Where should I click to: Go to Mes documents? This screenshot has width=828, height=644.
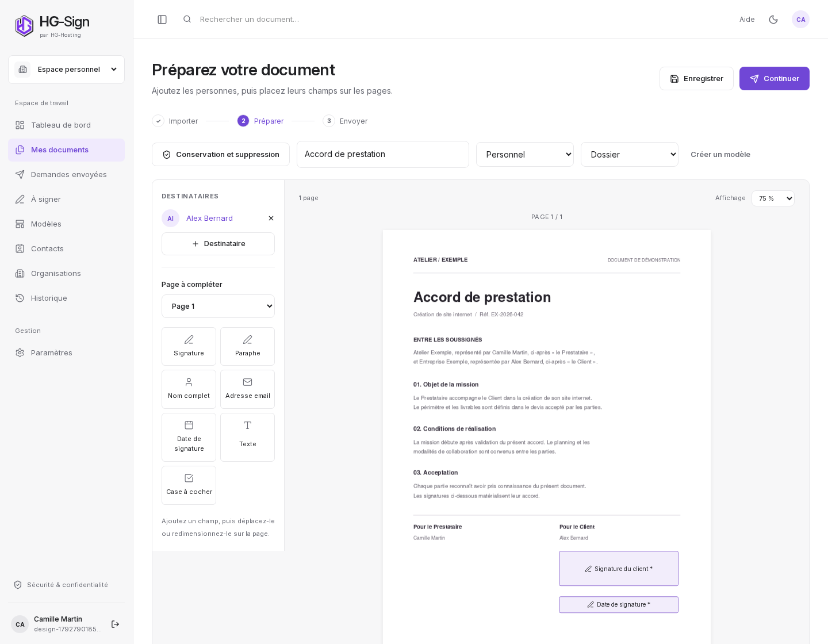pyautogui.click(x=66, y=150)
